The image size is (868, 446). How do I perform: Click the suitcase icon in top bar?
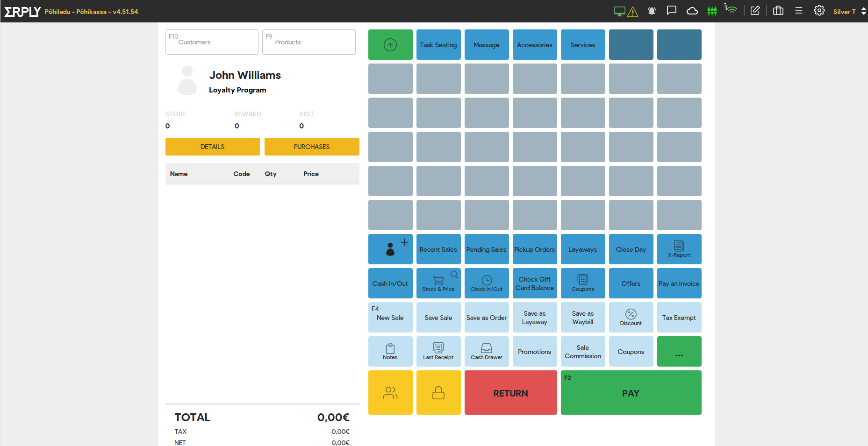coord(778,11)
